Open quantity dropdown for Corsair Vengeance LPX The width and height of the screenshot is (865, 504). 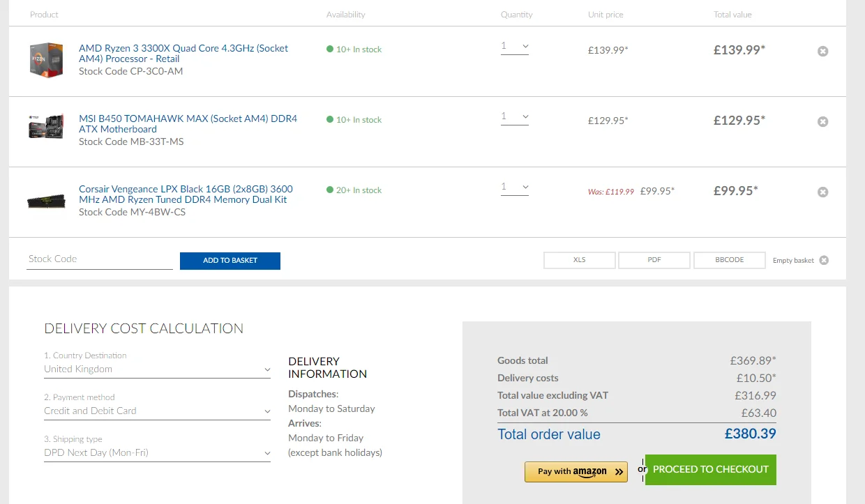coord(515,188)
